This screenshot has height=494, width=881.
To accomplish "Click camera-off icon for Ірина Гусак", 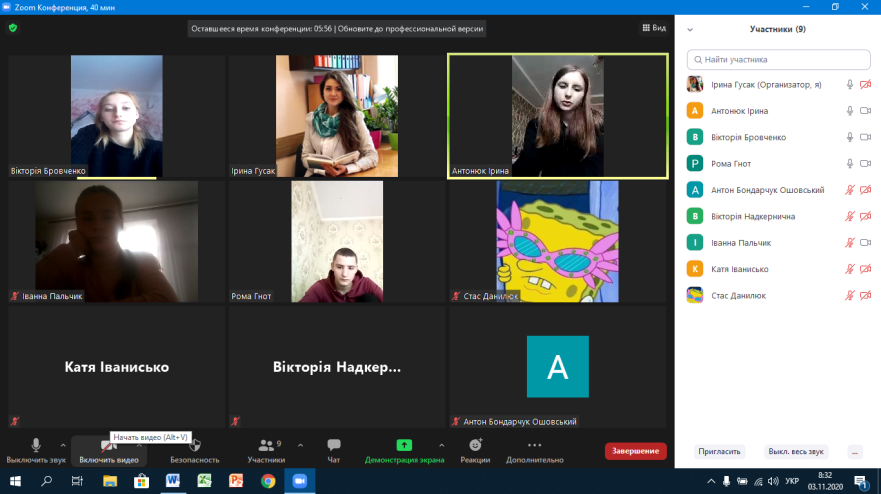I will coord(865,84).
